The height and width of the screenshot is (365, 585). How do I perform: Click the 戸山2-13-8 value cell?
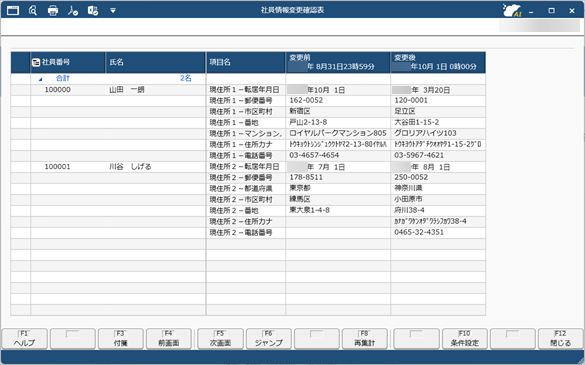[x=338, y=122]
